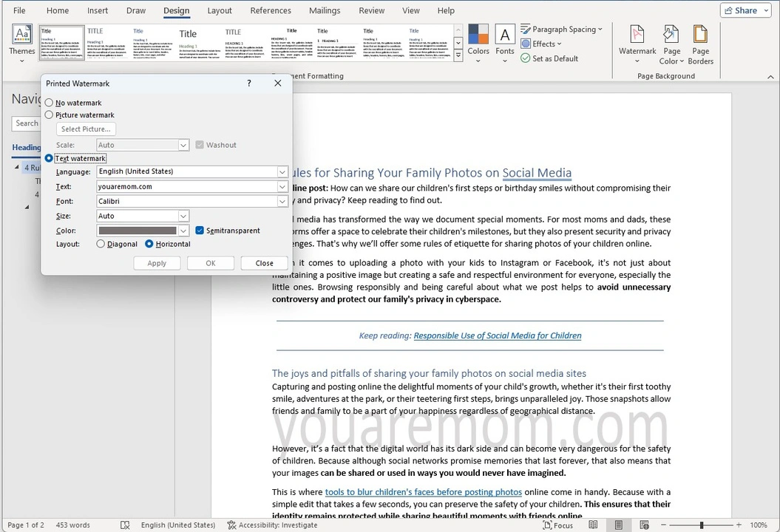Open theme Effects menu
Image resolution: width=780 pixels, height=532 pixels.
point(540,44)
